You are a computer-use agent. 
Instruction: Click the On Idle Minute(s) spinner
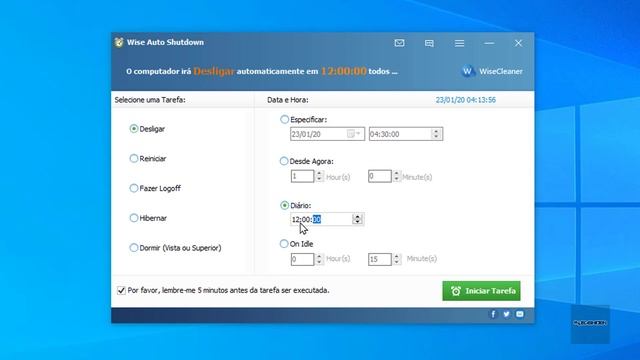[397, 259]
